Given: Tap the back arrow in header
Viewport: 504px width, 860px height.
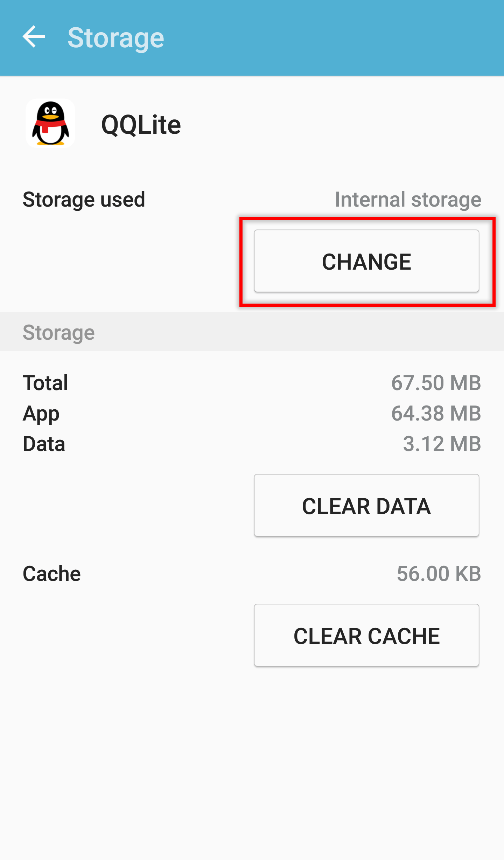Looking at the screenshot, I should (x=34, y=37).
